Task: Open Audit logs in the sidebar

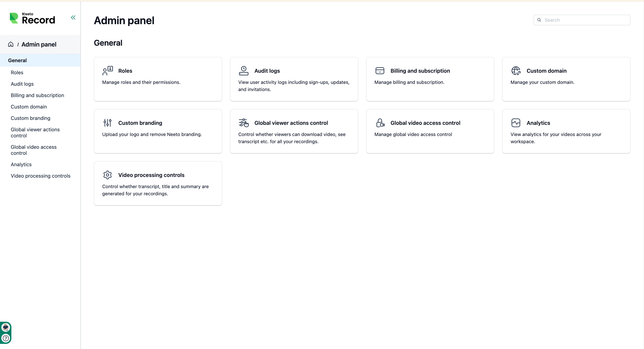Action: pyautogui.click(x=22, y=84)
